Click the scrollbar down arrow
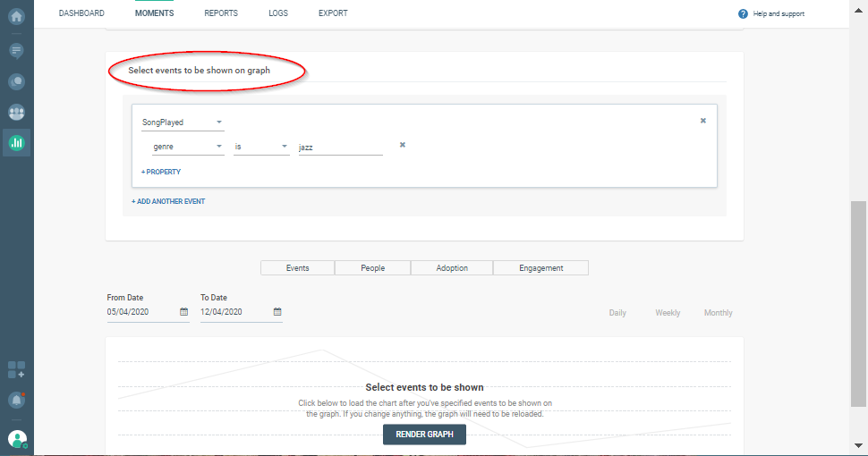 pos(858,445)
